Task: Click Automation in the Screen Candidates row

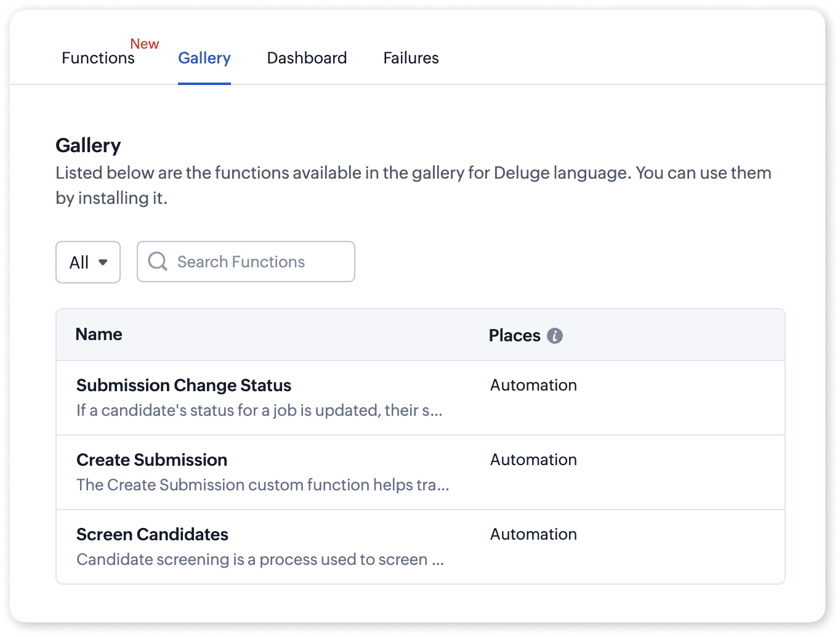Action: pos(533,534)
